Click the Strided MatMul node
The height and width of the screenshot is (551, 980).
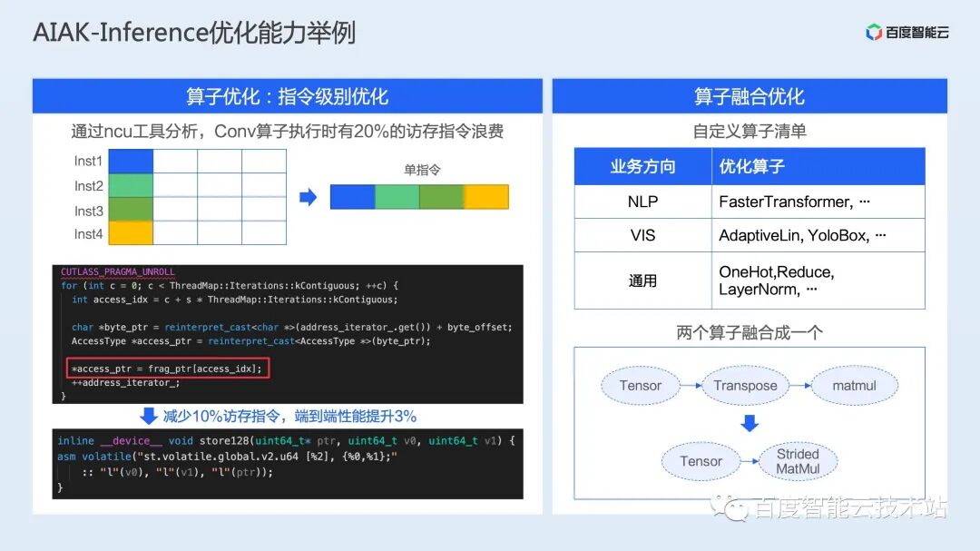[798, 461]
